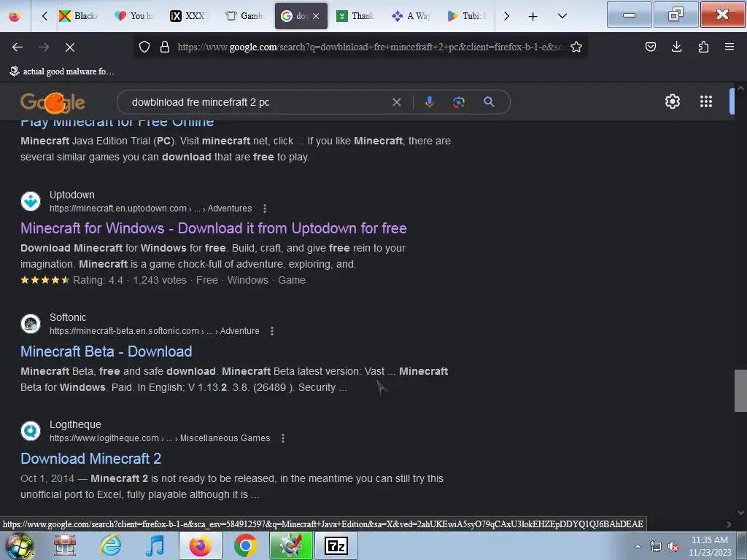Image resolution: width=747 pixels, height=560 pixels.
Task: Click the page vertical scrollbar thumb
Action: pos(740,391)
